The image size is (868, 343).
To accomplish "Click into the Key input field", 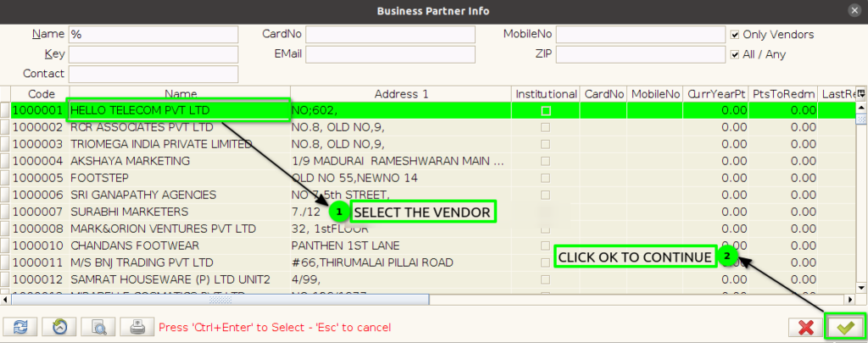I will pos(153,54).
